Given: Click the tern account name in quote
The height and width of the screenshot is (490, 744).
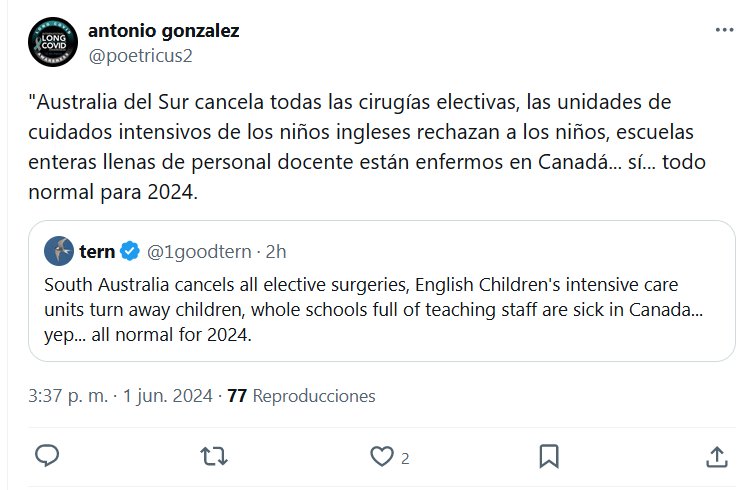Looking at the screenshot, I should tap(96, 249).
